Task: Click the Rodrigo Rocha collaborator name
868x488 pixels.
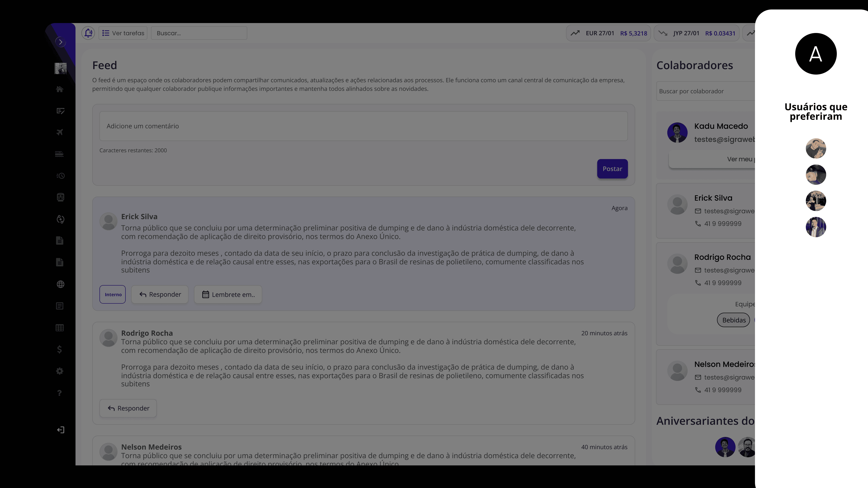Action: point(722,257)
